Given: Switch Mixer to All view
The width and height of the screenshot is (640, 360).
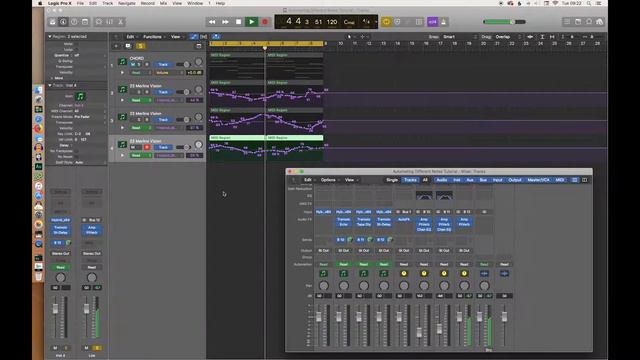Looking at the screenshot, I should [425, 180].
